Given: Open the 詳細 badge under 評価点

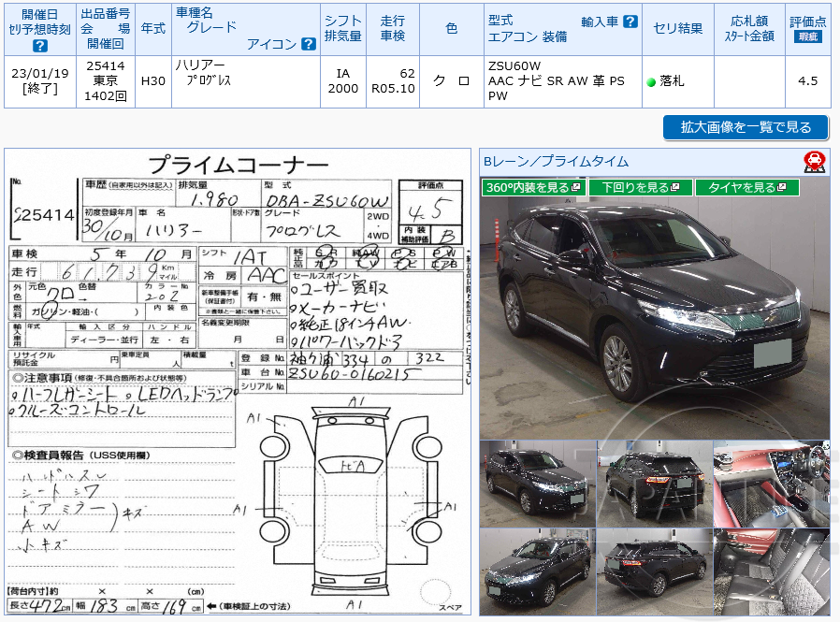Looking at the screenshot, I should (x=808, y=38).
